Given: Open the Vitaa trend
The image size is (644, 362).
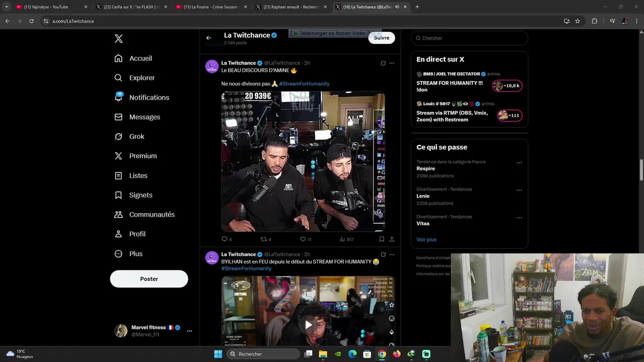Looking at the screenshot, I should [x=423, y=224].
